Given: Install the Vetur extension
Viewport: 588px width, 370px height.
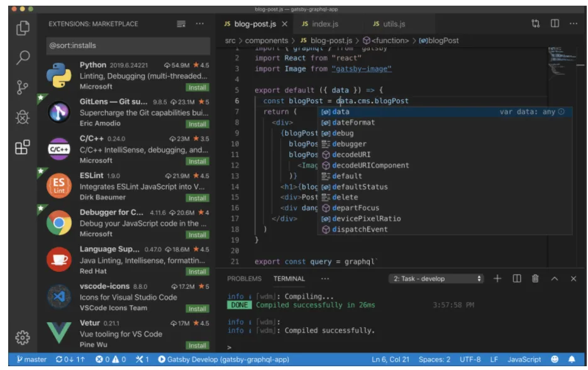Looking at the screenshot, I should point(197,345).
